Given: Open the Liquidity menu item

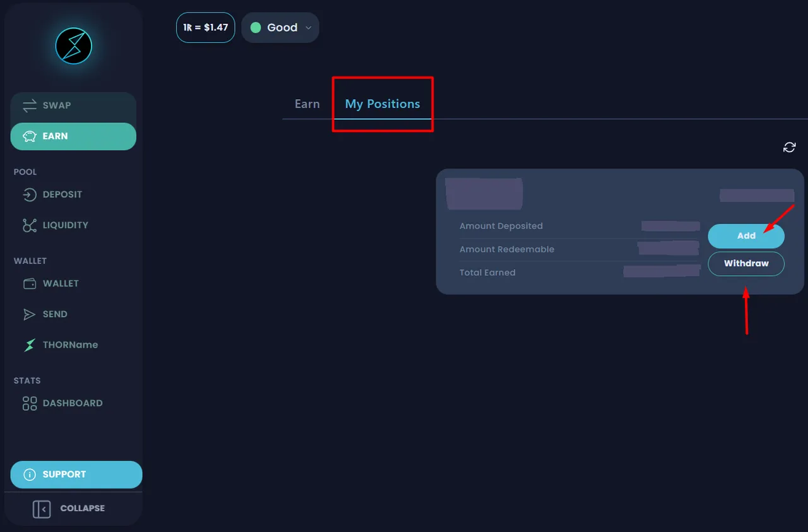Looking at the screenshot, I should click(65, 225).
